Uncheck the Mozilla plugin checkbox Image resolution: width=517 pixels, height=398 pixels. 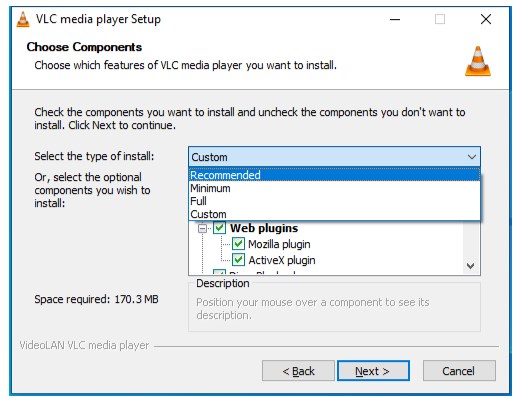point(238,244)
